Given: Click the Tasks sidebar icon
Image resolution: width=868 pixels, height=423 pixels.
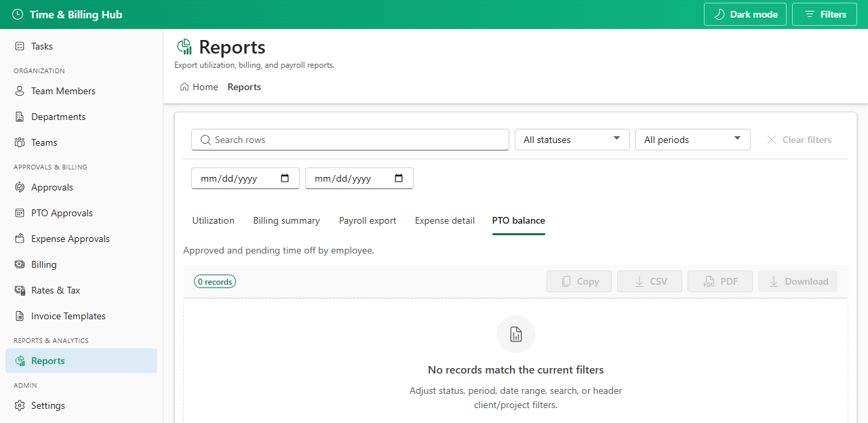Looking at the screenshot, I should pos(20,46).
